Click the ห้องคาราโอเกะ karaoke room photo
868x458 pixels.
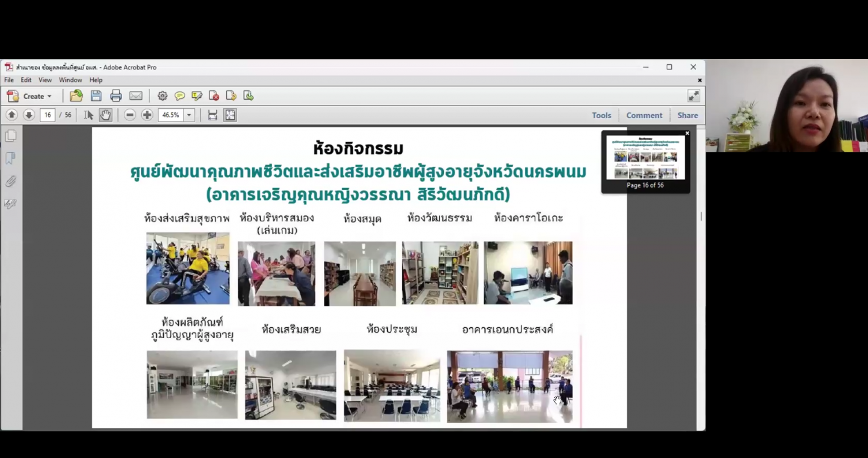(528, 273)
